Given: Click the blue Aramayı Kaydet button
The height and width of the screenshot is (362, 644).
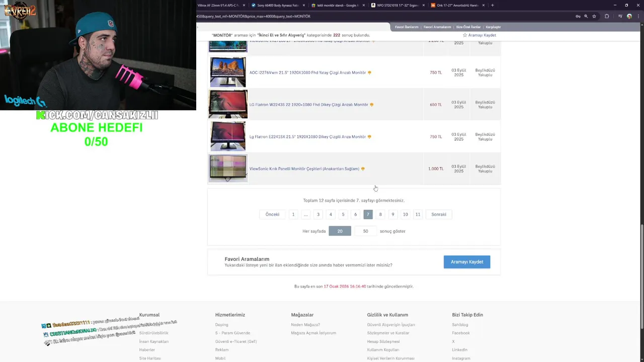Looking at the screenshot, I should click(467, 261).
